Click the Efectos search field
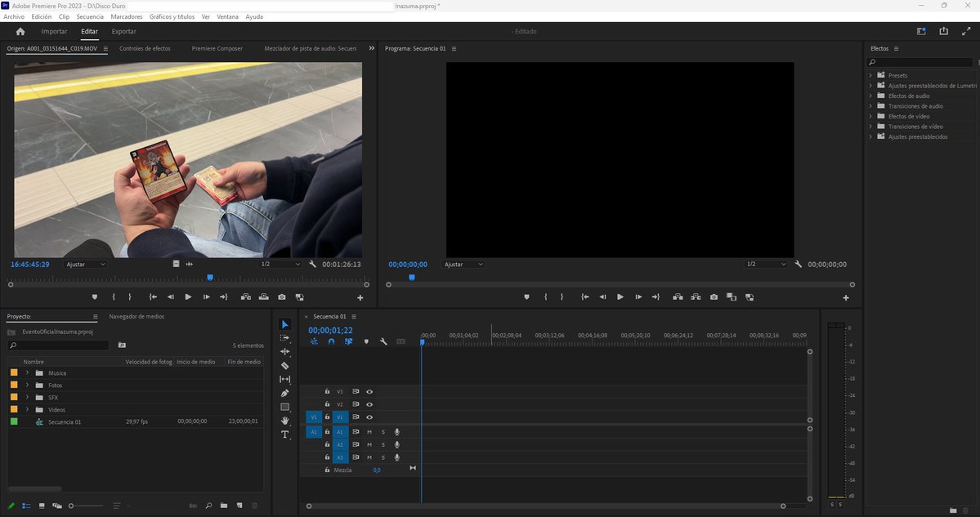 [920, 62]
